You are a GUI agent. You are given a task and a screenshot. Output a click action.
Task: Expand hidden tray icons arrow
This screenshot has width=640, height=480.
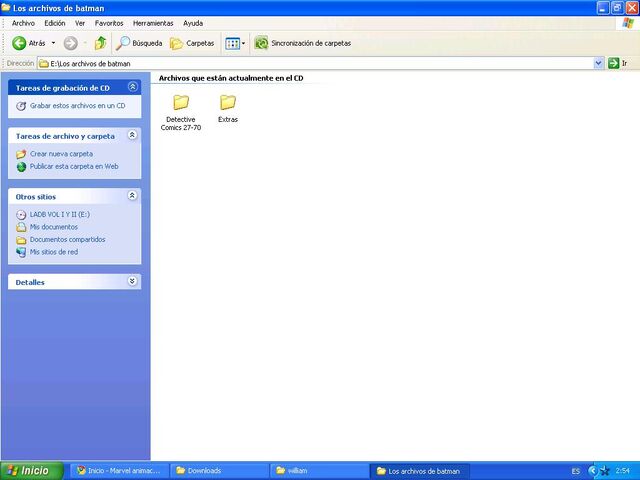[x=592, y=471]
